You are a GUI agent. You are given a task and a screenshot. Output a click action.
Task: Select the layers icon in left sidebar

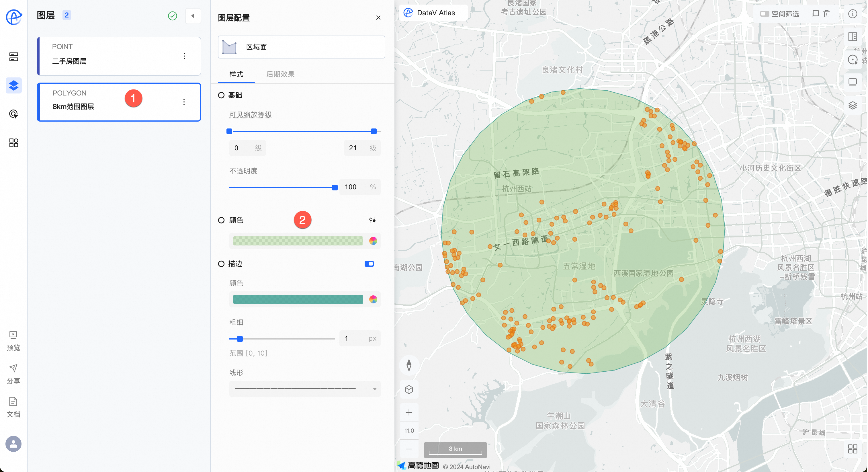click(x=14, y=85)
